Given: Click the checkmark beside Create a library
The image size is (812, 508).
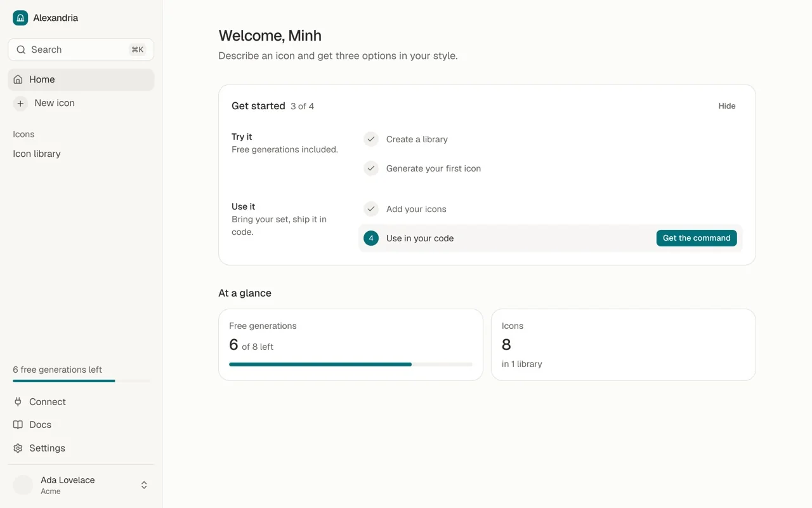Looking at the screenshot, I should (371, 139).
